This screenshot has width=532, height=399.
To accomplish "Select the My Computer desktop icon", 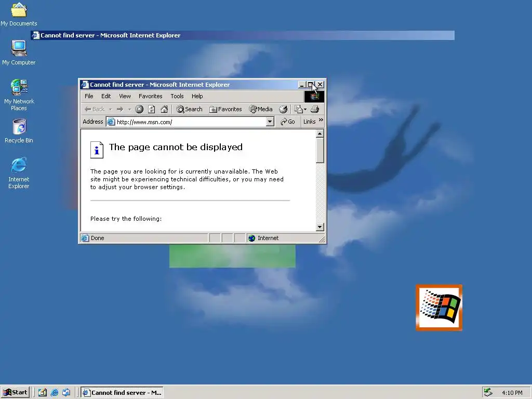I will 19,52.
